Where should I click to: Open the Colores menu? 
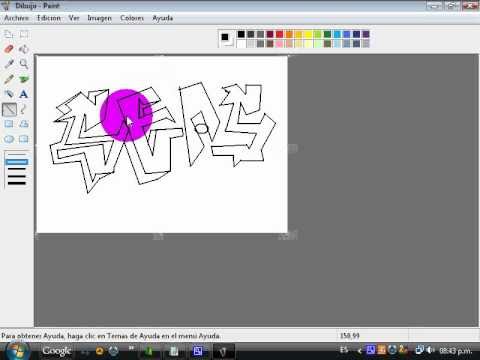pyautogui.click(x=132, y=18)
